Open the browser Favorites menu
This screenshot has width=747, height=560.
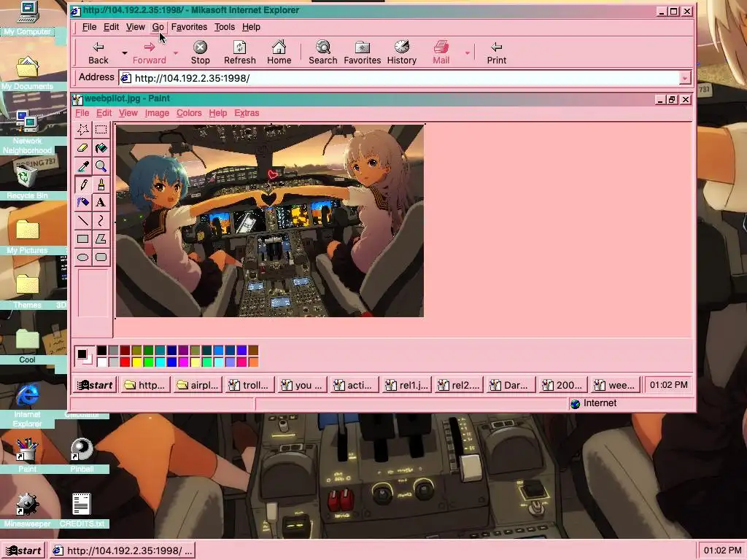pyautogui.click(x=189, y=27)
